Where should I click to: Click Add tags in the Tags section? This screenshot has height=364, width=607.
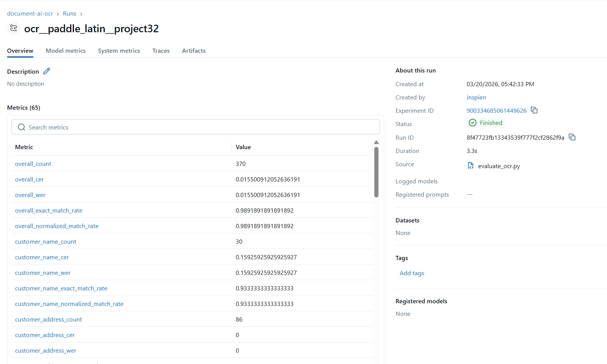411,273
